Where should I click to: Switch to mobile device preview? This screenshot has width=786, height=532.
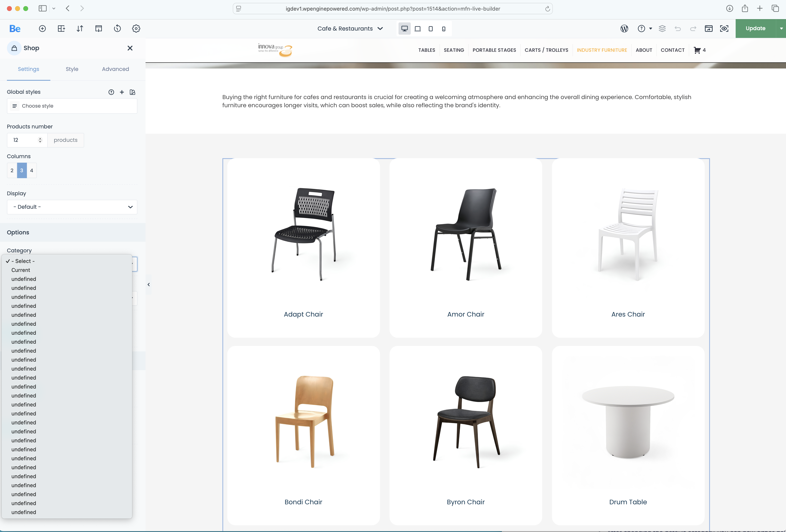443,29
